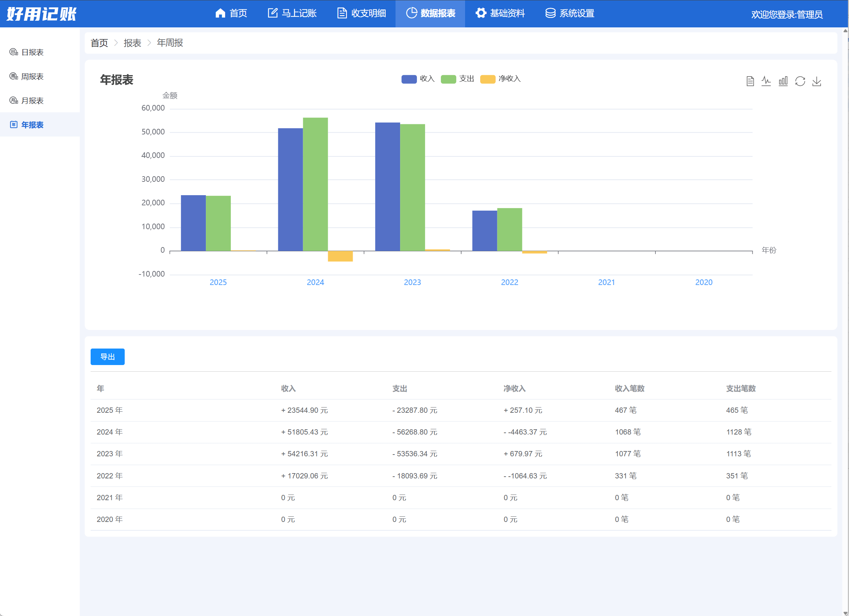Click the document icon beside 收支明细
This screenshot has width=849, height=616.
coord(342,13)
